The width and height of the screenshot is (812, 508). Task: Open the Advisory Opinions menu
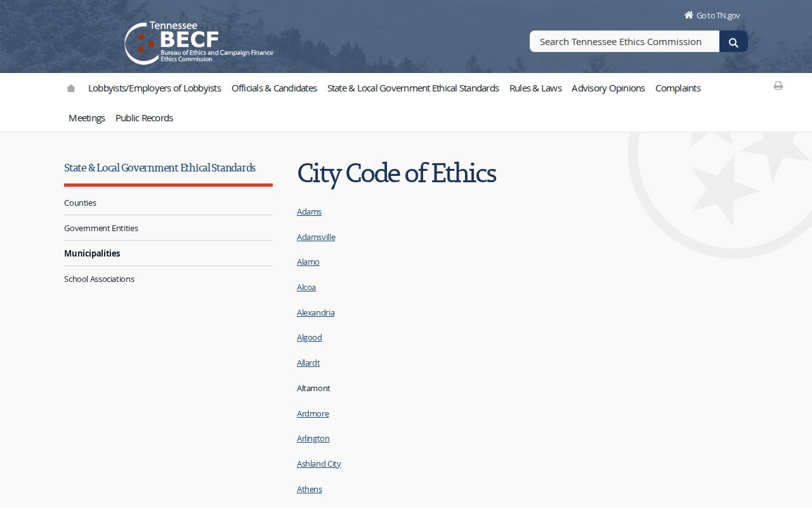pyautogui.click(x=608, y=88)
